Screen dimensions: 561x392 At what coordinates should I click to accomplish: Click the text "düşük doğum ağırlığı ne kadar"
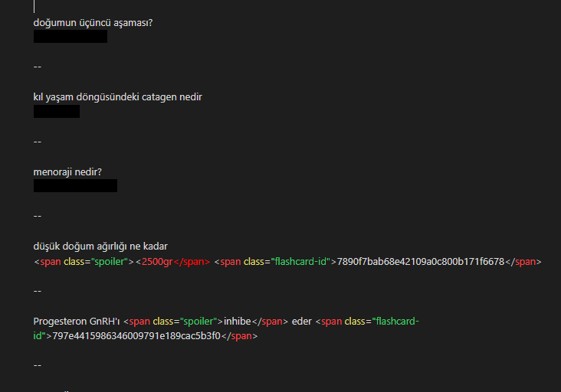click(x=100, y=247)
